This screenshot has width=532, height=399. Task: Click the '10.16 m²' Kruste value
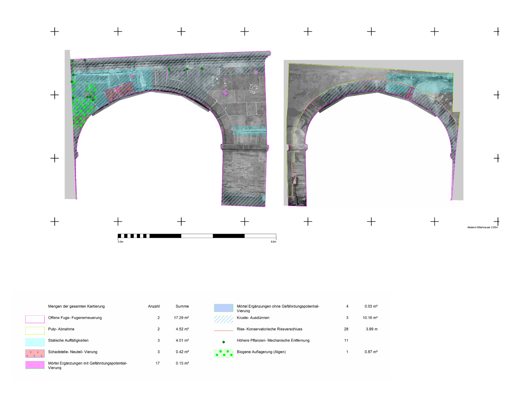(370, 318)
